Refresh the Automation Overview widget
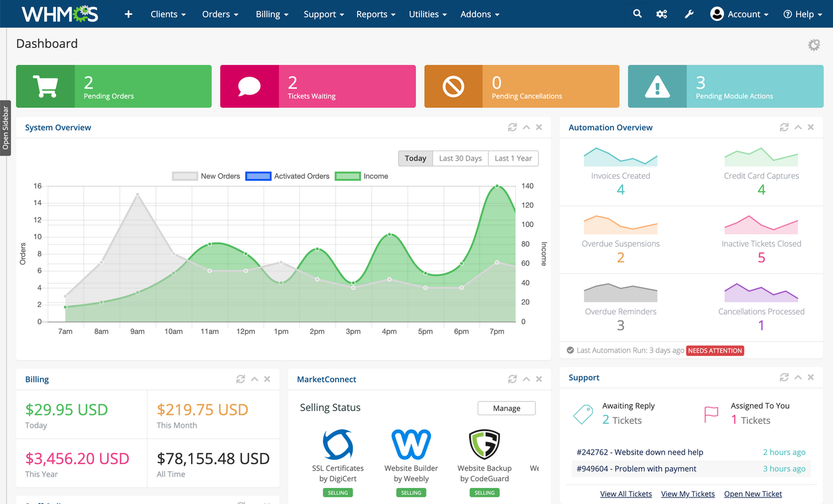833x504 pixels. click(x=784, y=127)
